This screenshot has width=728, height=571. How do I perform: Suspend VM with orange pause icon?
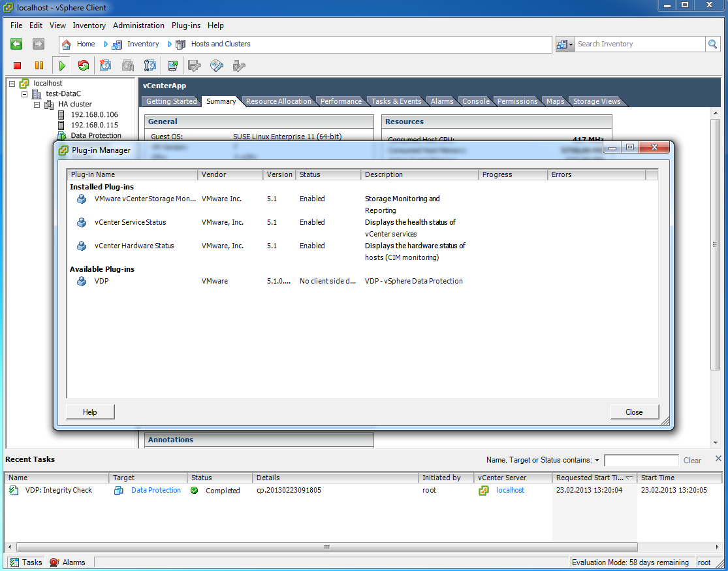pyautogui.click(x=39, y=66)
